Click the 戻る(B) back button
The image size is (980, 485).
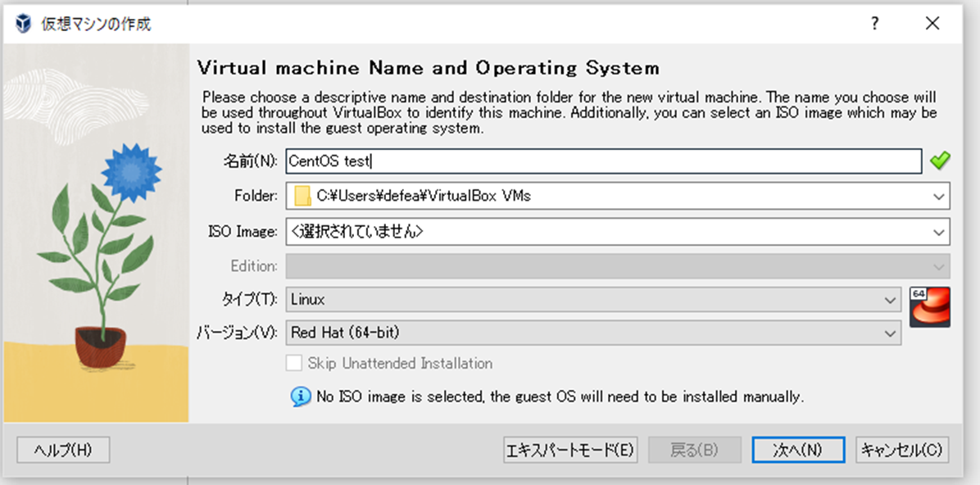[x=694, y=450]
